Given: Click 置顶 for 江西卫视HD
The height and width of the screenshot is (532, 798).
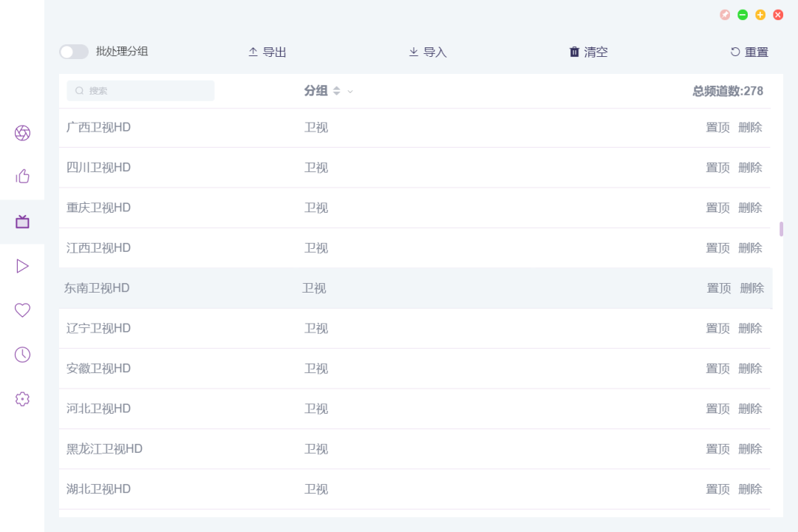Looking at the screenshot, I should pos(717,248).
